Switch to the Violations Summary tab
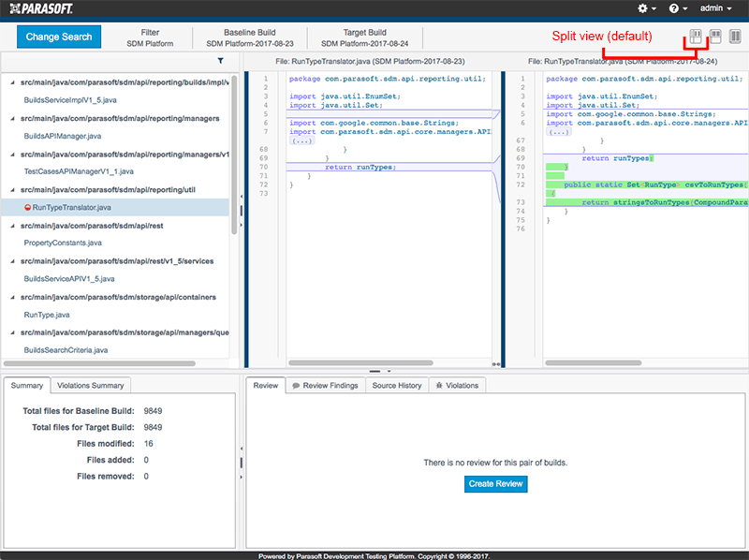 tap(90, 385)
